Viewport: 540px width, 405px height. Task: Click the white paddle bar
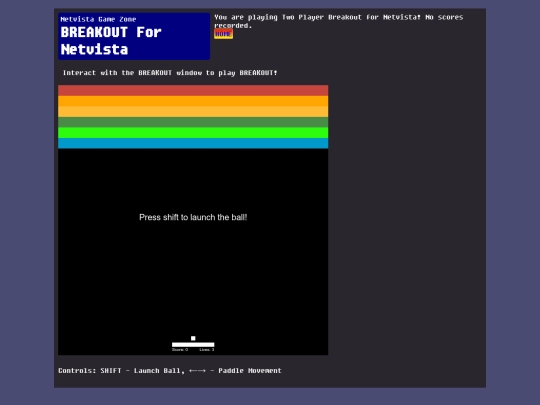193,344
